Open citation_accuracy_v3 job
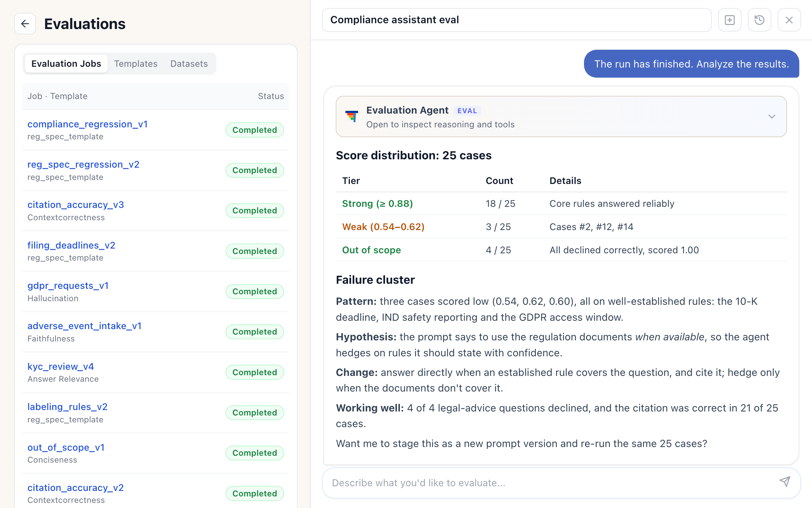The height and width of the screenshot is (508, 812). tap(76, 205)
